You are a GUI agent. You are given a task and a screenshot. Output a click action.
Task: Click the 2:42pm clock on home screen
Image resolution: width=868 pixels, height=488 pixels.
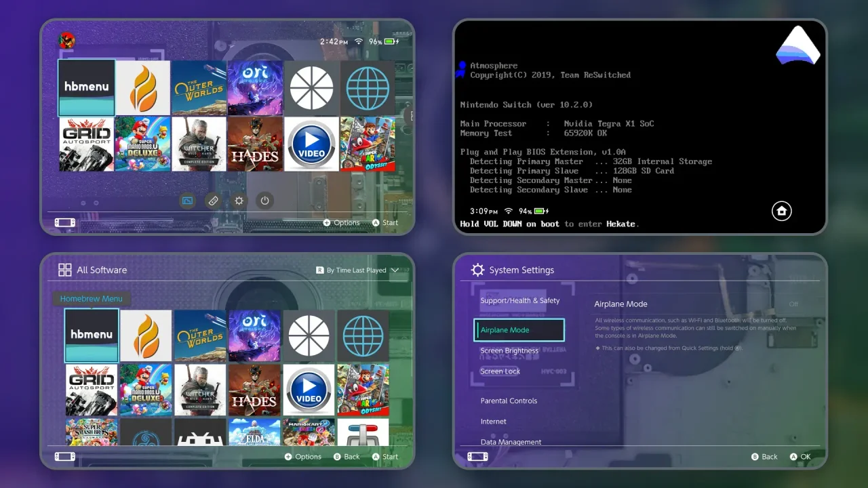334,41
